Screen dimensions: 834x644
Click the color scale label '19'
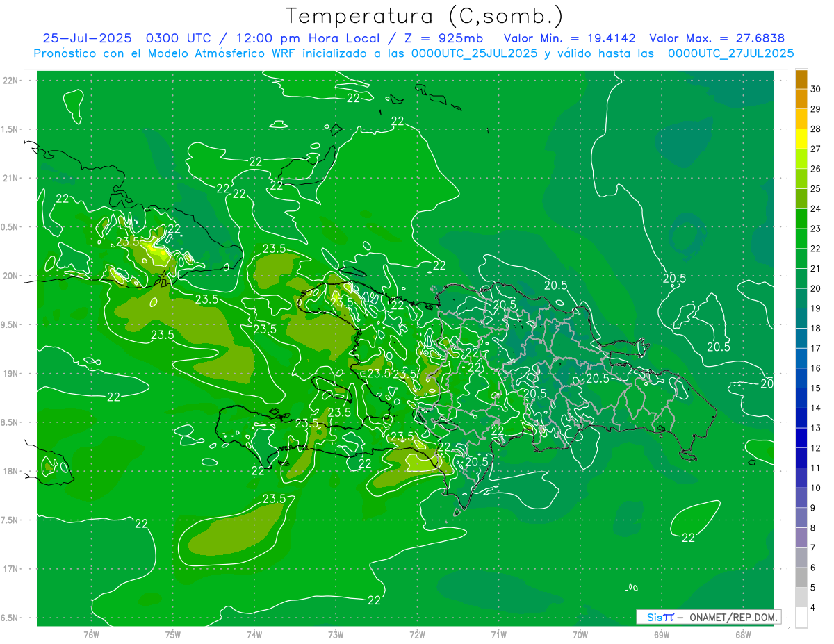[x=816, y=308]
